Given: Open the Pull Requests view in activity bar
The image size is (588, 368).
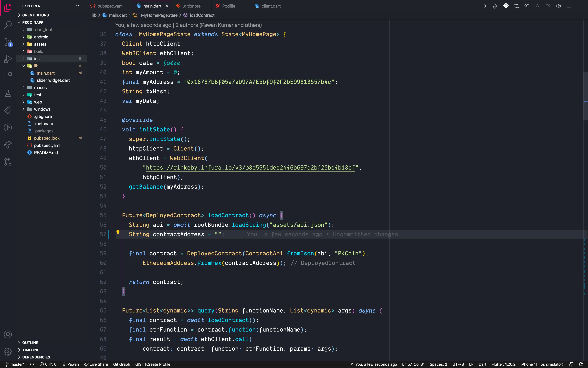Looking at the screenshot, I should [x=8, y=162].
